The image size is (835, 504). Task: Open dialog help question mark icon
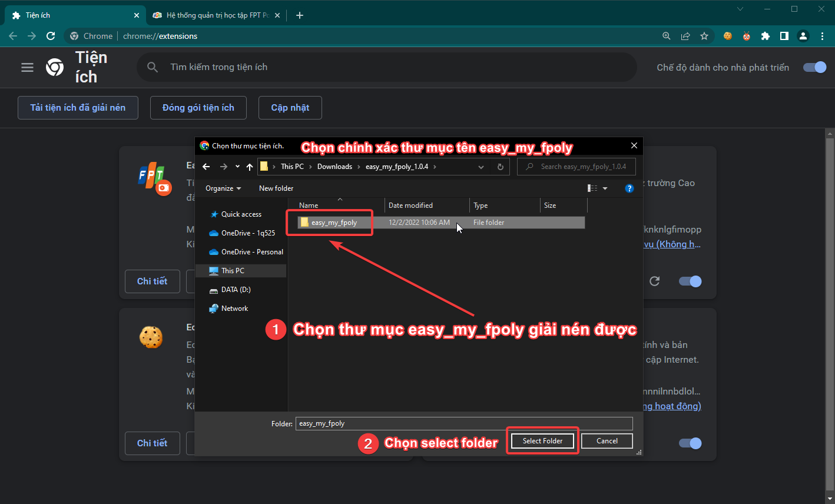click(629, 188)
